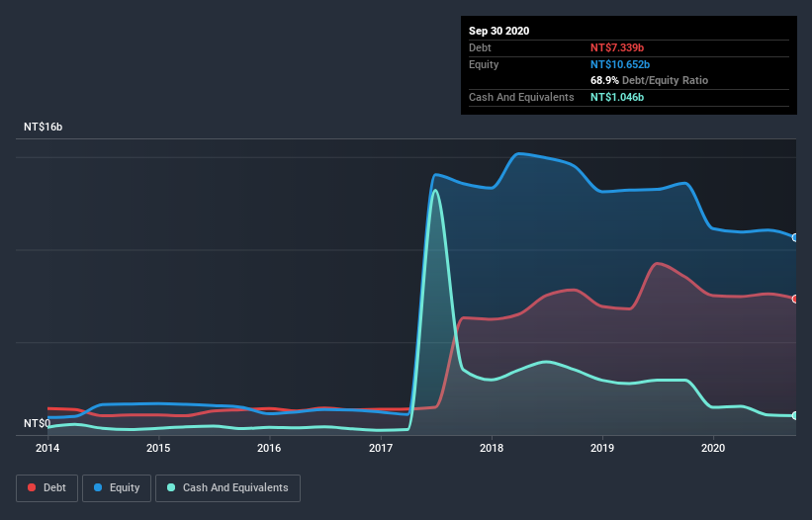Click the blue Equity endpoint marker
The image size is (812, 520).
795,237
